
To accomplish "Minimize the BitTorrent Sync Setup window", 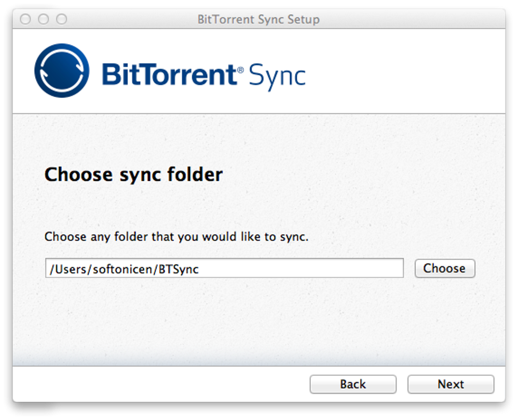I will tap(44, 19).
